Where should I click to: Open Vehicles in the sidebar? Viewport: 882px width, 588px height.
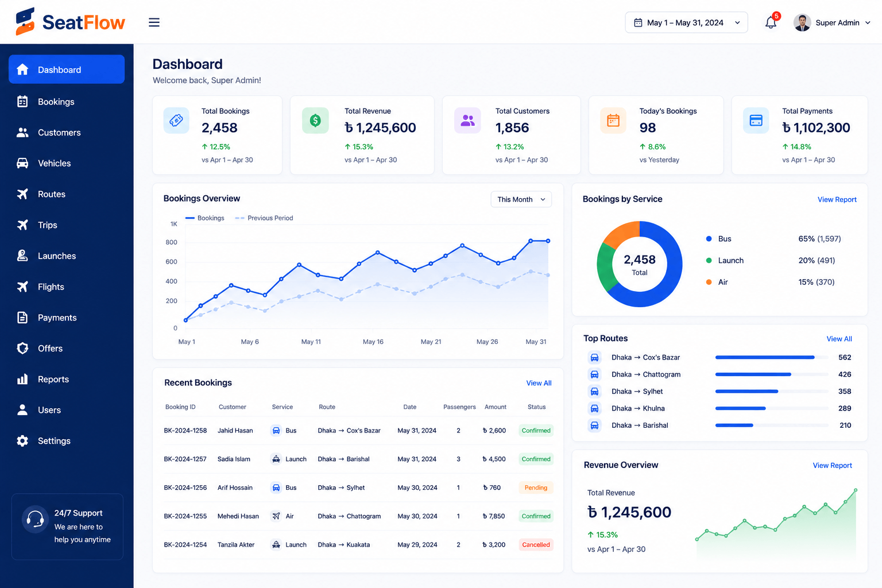pyautogui.click(x=67, y=164)
